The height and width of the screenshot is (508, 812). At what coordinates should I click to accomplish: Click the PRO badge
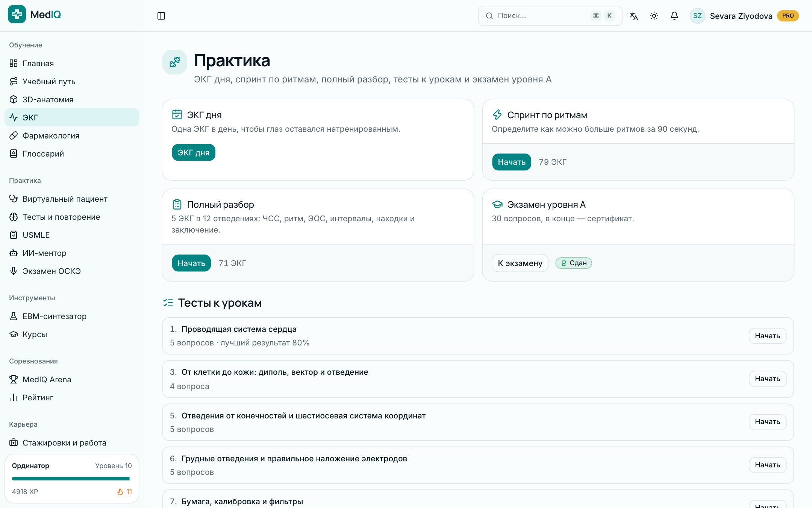tap(788, 16)
